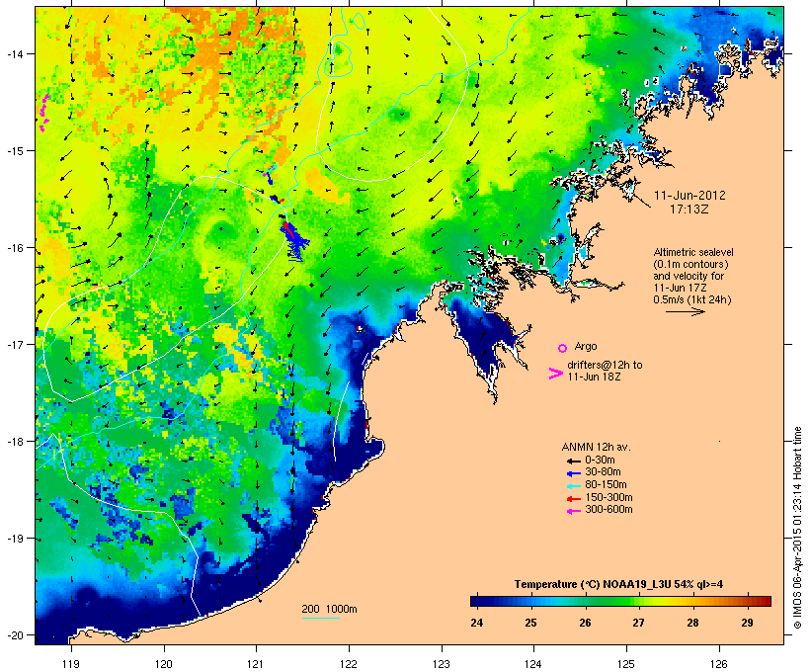The height and width of the screenshot is (672, 810).
Task: Click the "0-30m" depth label
Action: tap(600, 461)
